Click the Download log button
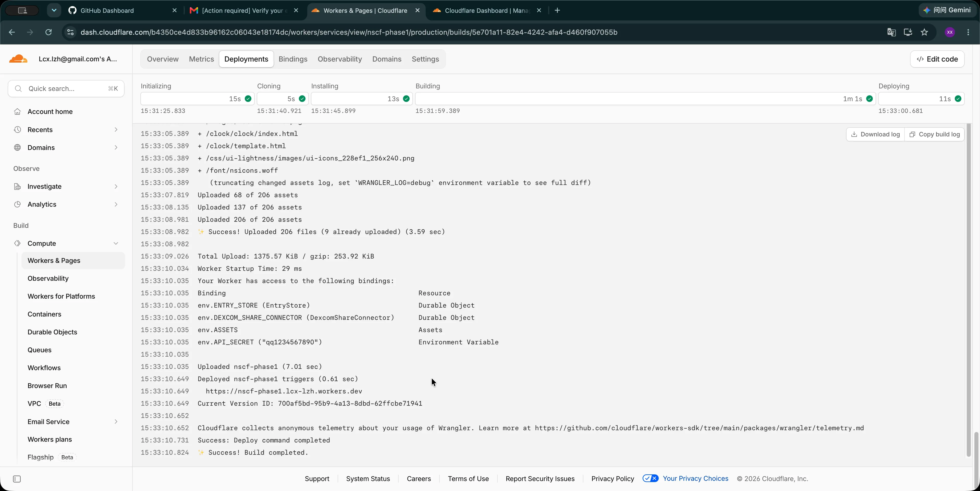 (875, 134)
